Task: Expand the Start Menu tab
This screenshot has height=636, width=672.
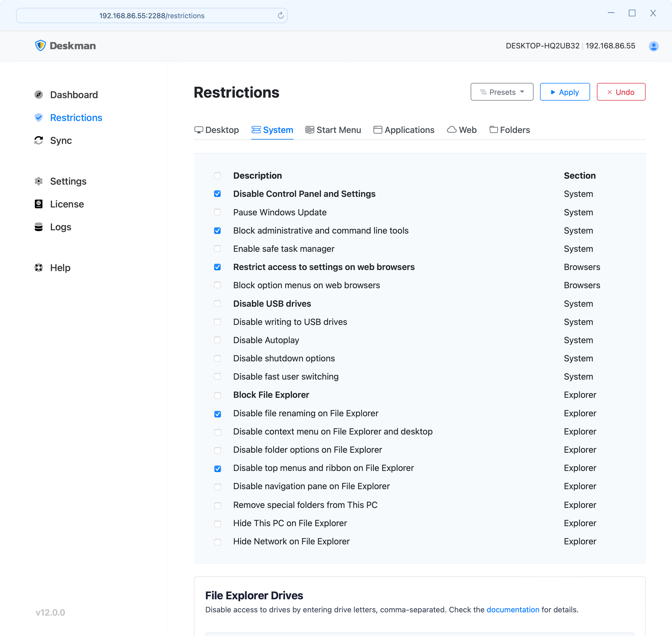Action: coord(333,130)
